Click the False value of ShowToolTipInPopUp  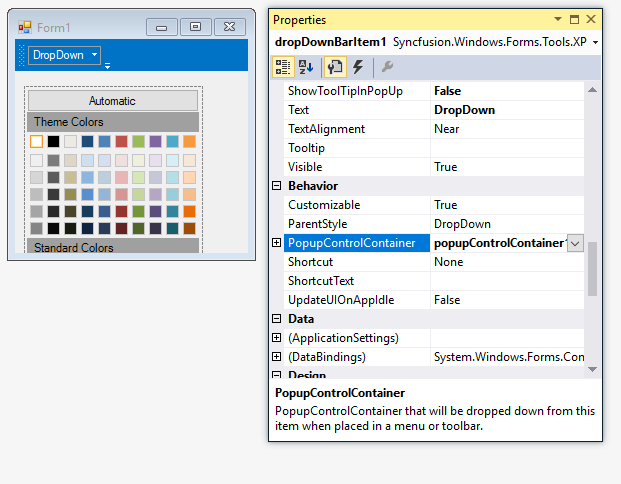pos(448,91)
